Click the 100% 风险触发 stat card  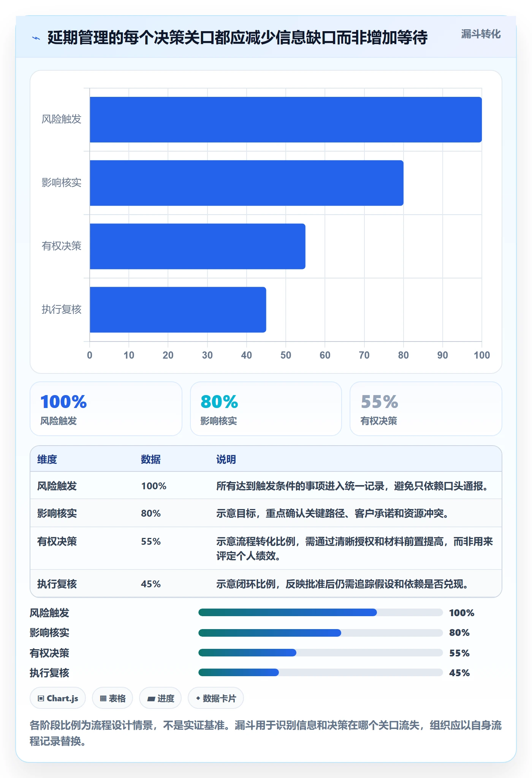pyautogui.click(x=106, y=409)
